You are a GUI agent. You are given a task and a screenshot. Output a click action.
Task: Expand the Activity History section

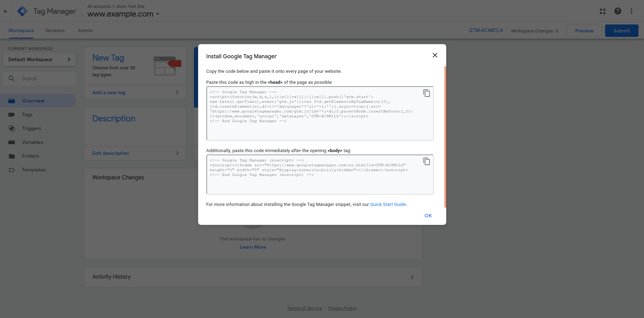click(x=412, y=277)
